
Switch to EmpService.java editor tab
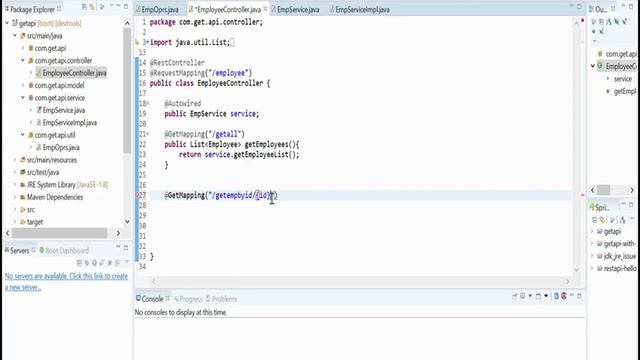coord(297,9)
